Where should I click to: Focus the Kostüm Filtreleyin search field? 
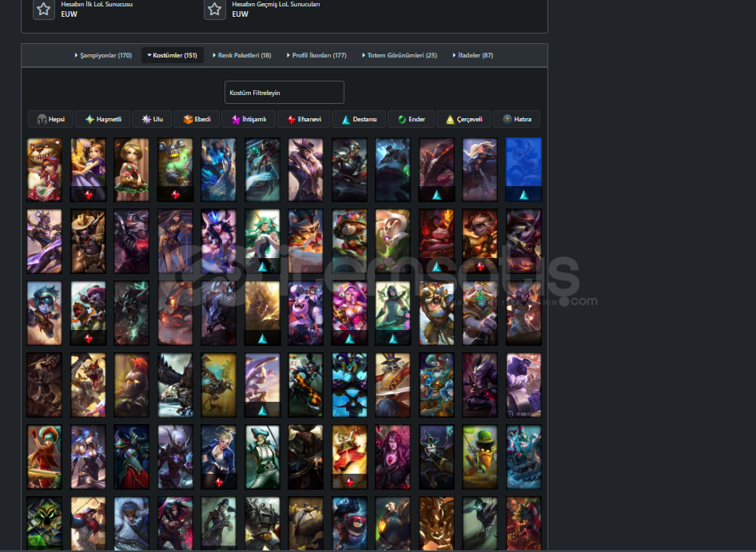[284, 93]
